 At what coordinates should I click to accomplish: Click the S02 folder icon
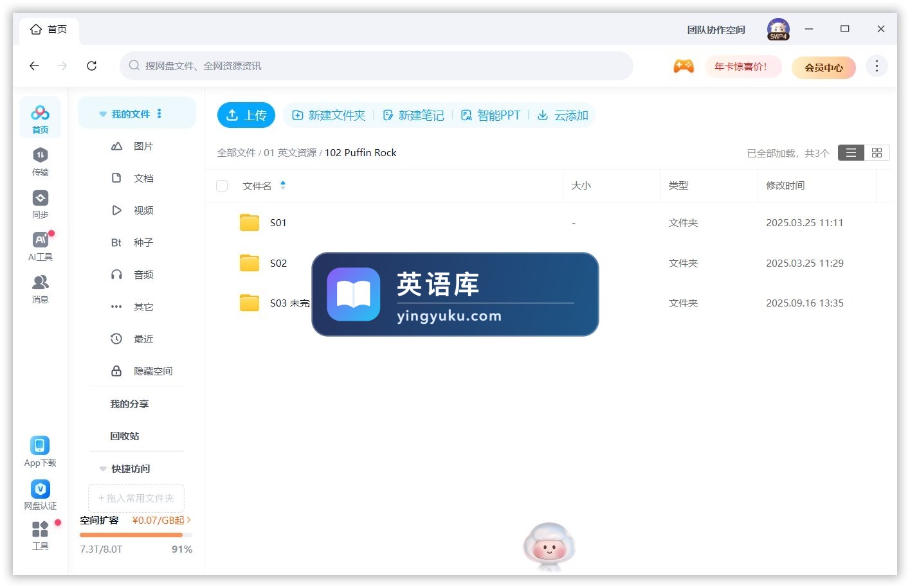point(250,263)
